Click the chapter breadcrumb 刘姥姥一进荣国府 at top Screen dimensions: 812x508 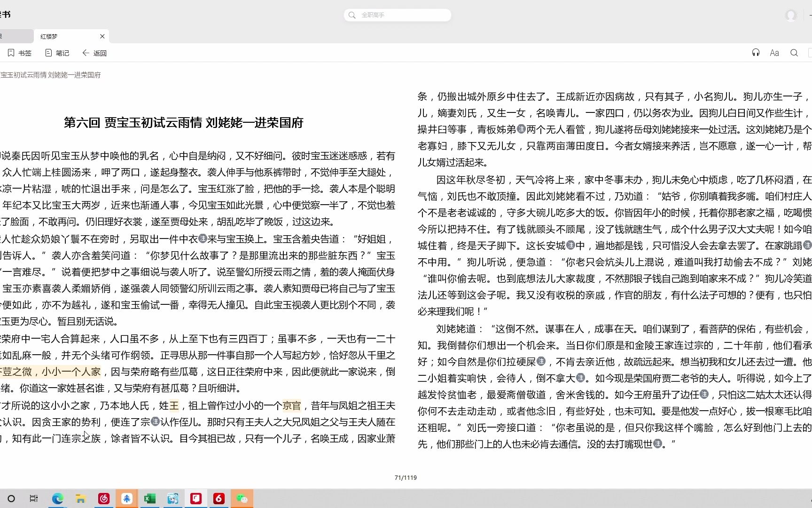coord(74,75)
